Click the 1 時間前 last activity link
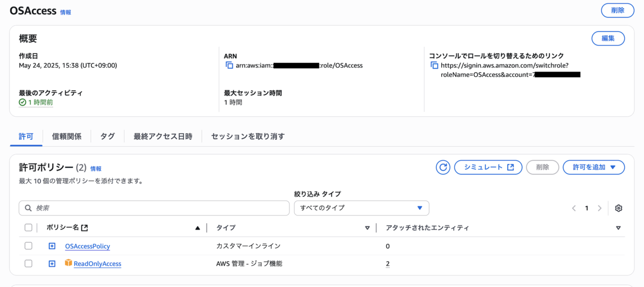The image size is (644, 287). click(40, 102)
